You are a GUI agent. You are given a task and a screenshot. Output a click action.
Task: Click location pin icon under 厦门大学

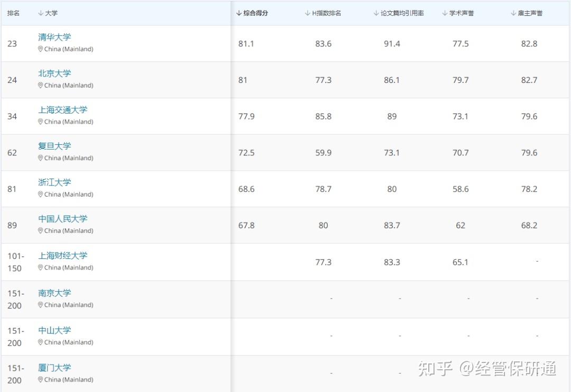pos(40,380)
